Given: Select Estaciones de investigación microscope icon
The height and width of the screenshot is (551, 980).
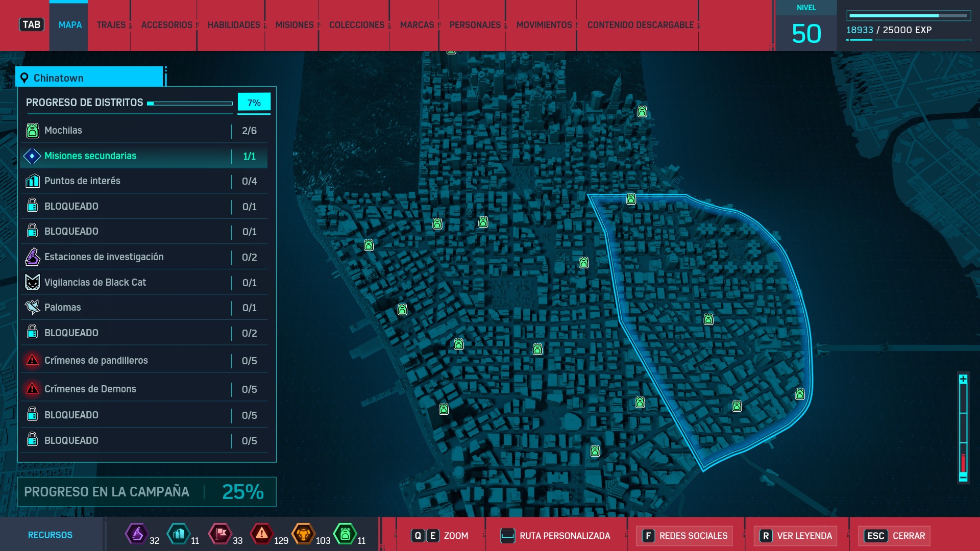Looking at the screenshot, I should pos(32,257).
